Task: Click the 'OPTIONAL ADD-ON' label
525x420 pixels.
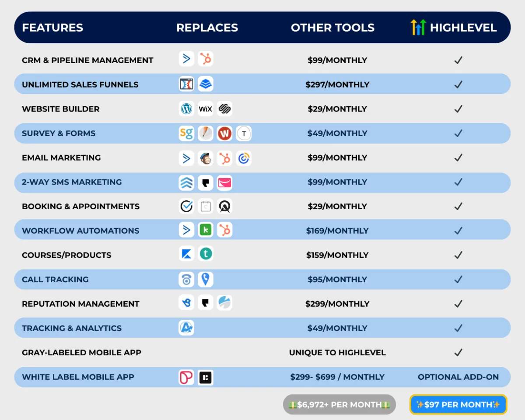Action: point(458,377)
